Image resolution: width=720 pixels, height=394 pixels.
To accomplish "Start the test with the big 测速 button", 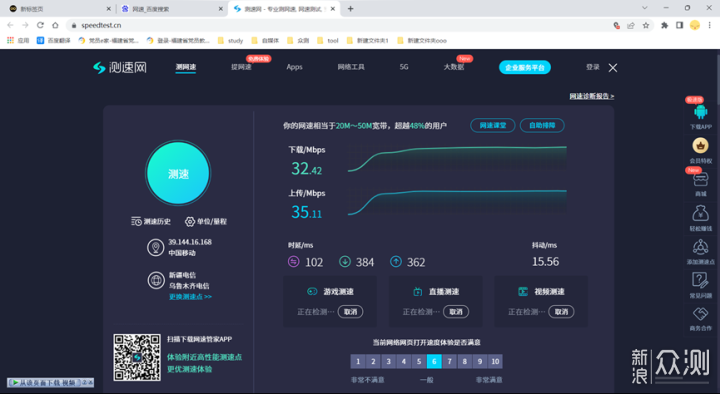I will point(178,173).
